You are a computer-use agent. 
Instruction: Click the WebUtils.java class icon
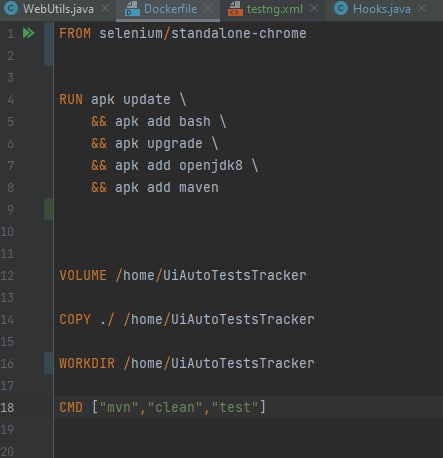(x=11, y=8)
